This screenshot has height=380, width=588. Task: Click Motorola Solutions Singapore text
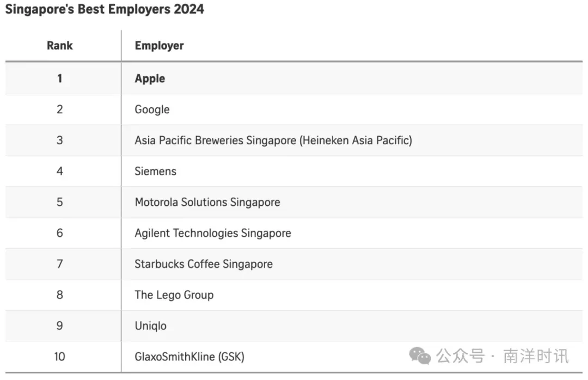[207, 202]
